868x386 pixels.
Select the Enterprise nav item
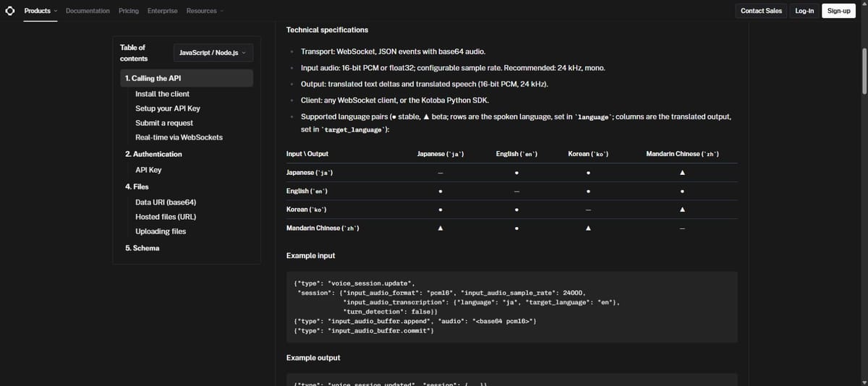162,11
